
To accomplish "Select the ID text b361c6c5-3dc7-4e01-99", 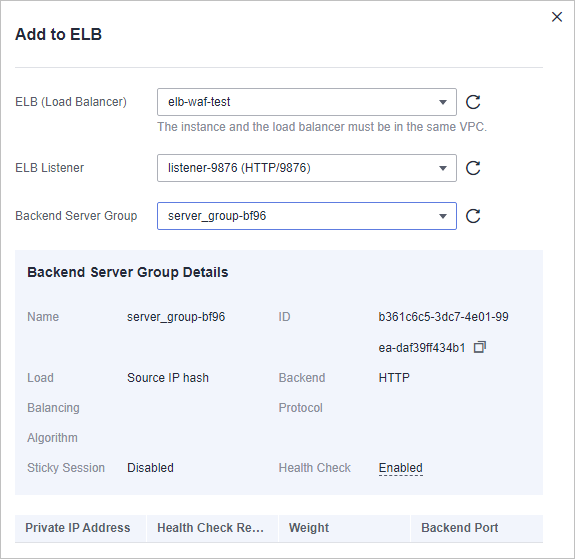I will point(443,317).
